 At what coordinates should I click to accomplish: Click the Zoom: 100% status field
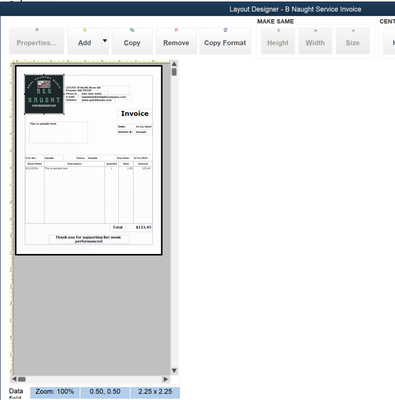pos(55,392)
